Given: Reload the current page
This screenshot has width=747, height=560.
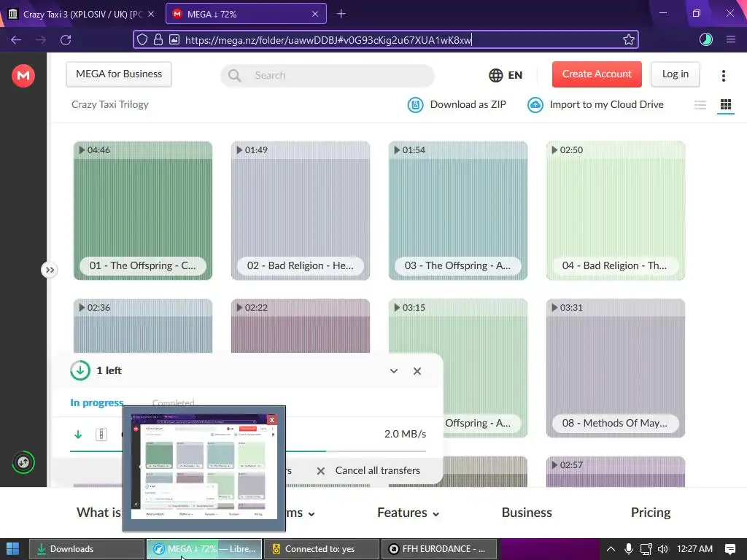Looking at the screenshot, I should [x=66, y=40].
